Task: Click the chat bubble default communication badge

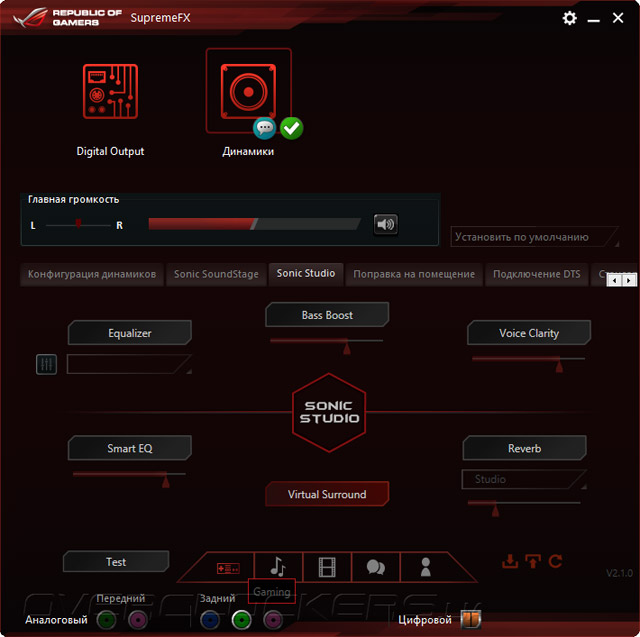Action: (264, 128)
